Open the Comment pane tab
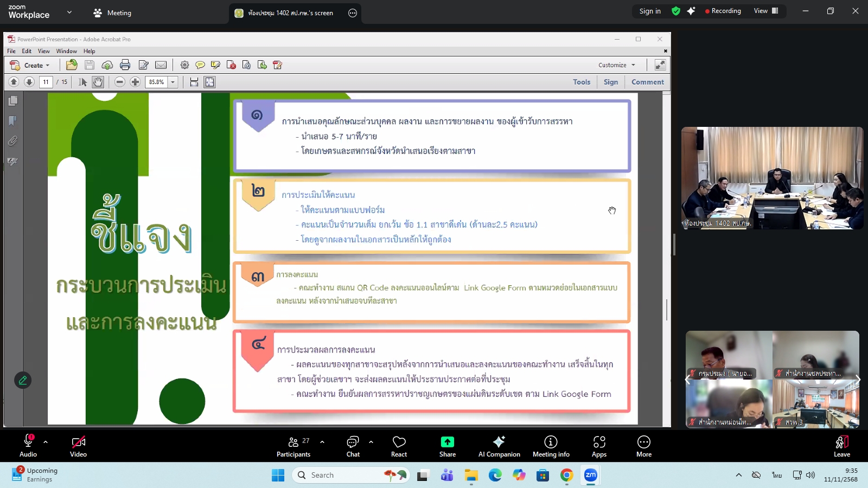The width and height of the screenshot is (868, 488). pyautogui.click(x=647, y=82)
